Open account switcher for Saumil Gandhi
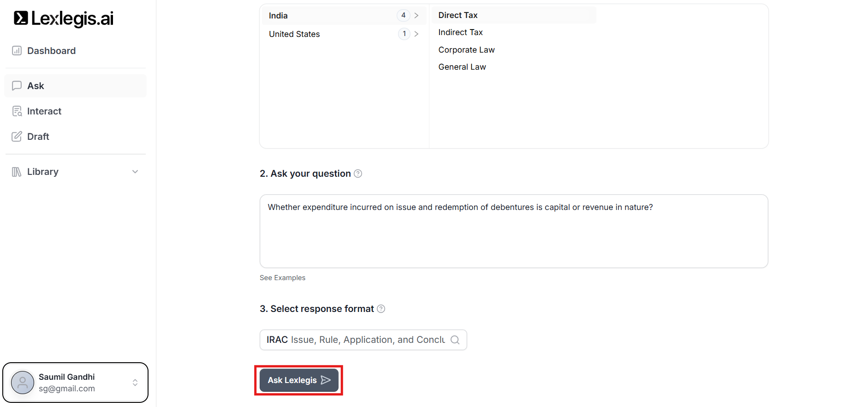This screenshot has width=868, height=407. (x=135, y=383)
